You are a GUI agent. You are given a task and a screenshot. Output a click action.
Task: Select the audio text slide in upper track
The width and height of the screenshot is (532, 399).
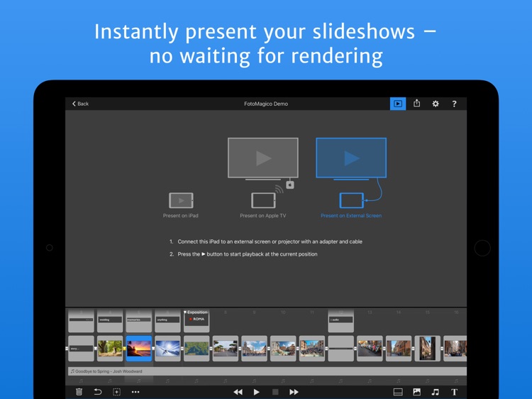pos(341,321)
